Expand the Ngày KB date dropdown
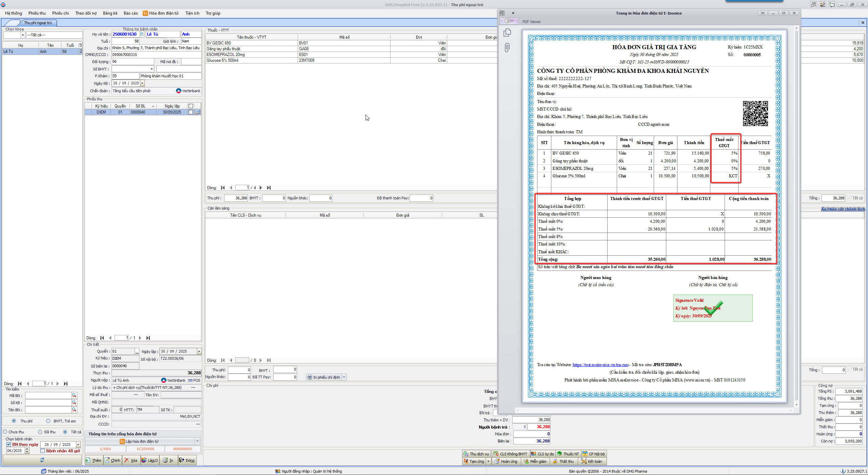 142,83
